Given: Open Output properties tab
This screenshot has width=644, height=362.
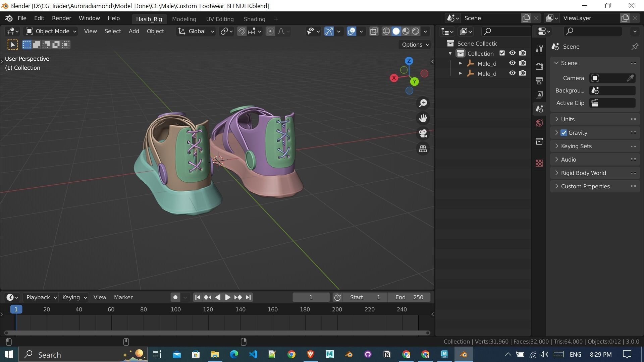Looking at the screenshot, I should tap(539, 80).
